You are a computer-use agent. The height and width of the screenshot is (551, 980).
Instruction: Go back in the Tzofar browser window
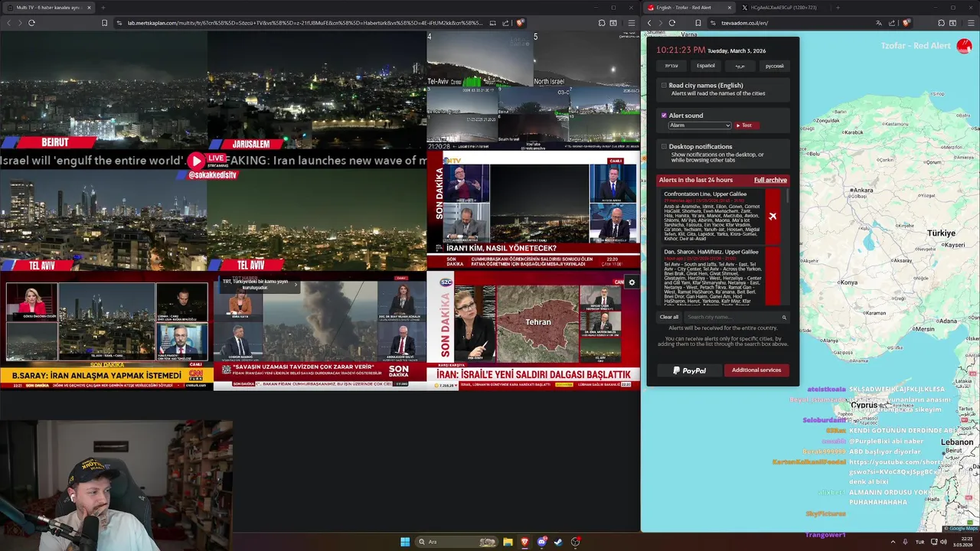649,23
